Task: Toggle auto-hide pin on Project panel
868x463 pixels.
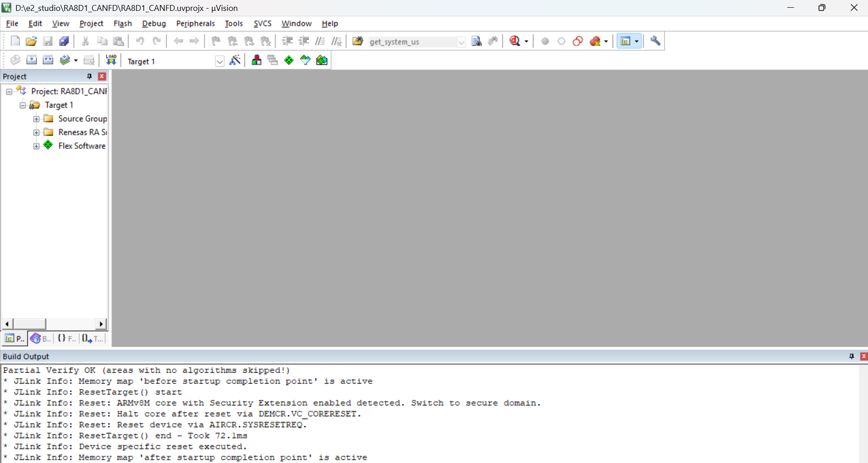Action: click(89, 76)
